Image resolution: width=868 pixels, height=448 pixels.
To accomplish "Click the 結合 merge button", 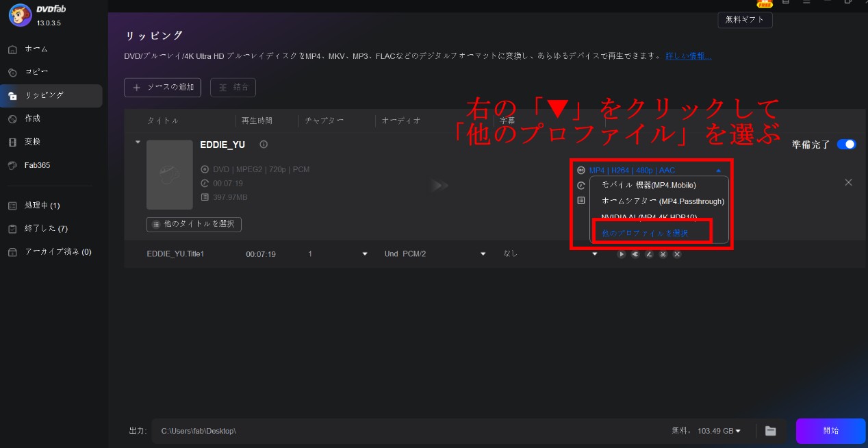I will 233,87.
